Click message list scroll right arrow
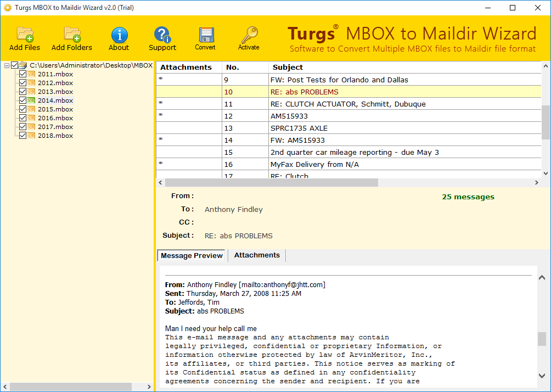Image resolution: width=551 pixels, height=392 pixels. pyautogui.click(x=537, y=182)
